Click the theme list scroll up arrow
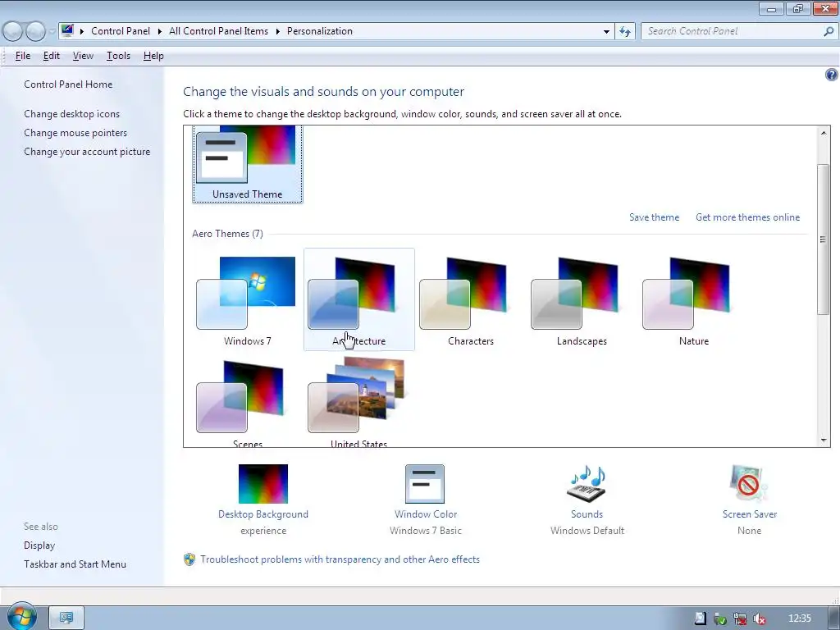 pos(824,132)
